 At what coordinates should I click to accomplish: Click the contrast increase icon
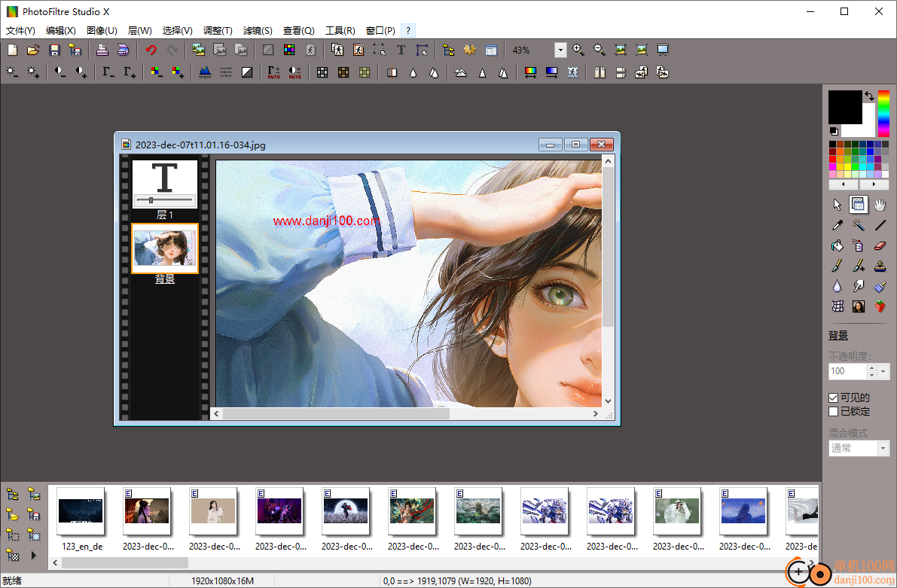tap(81, 72)
